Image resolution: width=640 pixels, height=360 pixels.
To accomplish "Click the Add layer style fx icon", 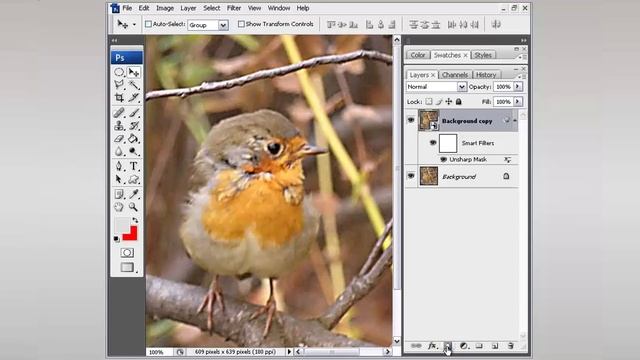I will coord(432,346).
